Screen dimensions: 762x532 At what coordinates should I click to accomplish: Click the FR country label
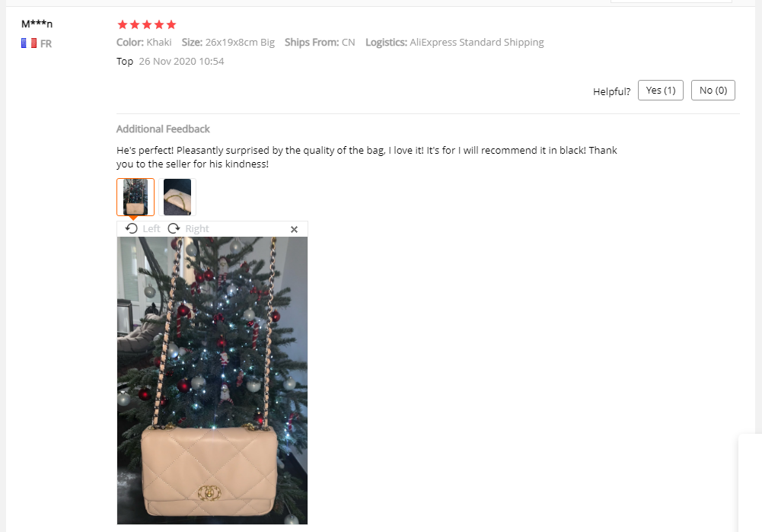pos(46,43)
